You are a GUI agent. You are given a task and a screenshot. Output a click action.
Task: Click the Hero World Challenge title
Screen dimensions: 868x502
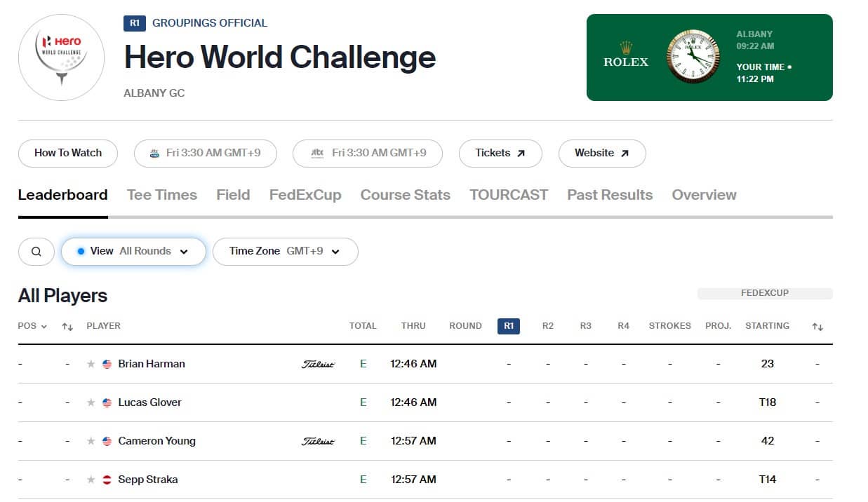point(280,57)
